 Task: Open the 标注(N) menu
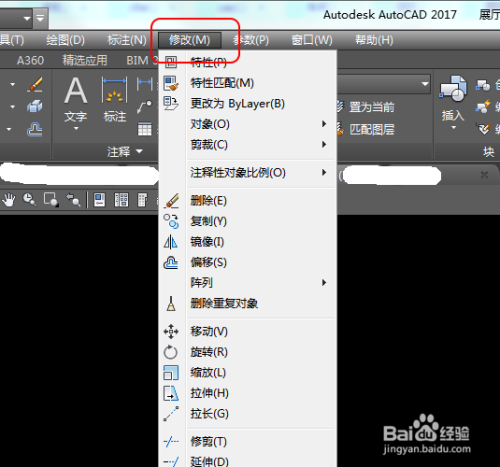click(x=127, y=40)
